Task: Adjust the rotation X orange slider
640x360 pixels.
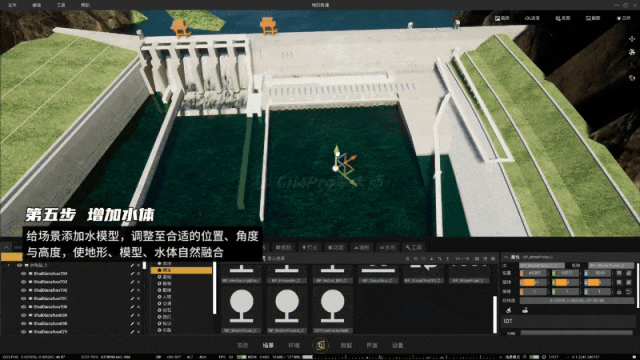Action: click(534, 282)
